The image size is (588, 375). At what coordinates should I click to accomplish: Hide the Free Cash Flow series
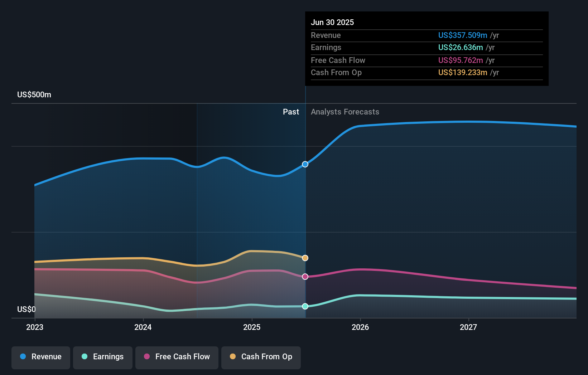point(177,357)
